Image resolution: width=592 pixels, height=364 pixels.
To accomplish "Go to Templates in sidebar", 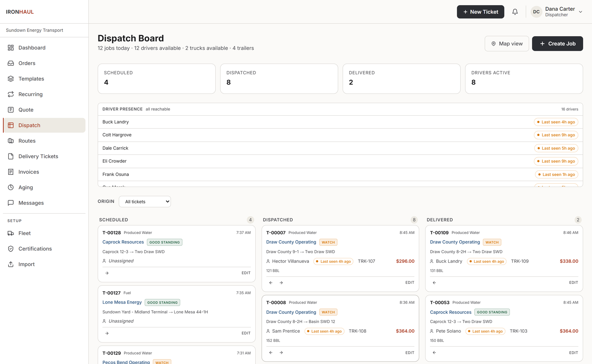I will pyautogui.click(x=44, y=79).
